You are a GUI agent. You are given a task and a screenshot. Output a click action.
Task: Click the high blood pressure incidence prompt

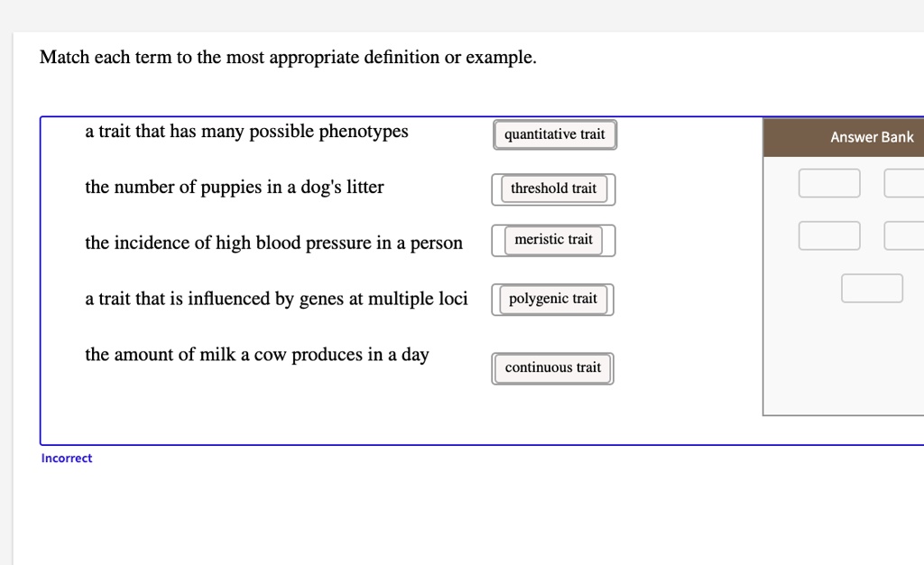pyautogui.click(x=273, y=243)
